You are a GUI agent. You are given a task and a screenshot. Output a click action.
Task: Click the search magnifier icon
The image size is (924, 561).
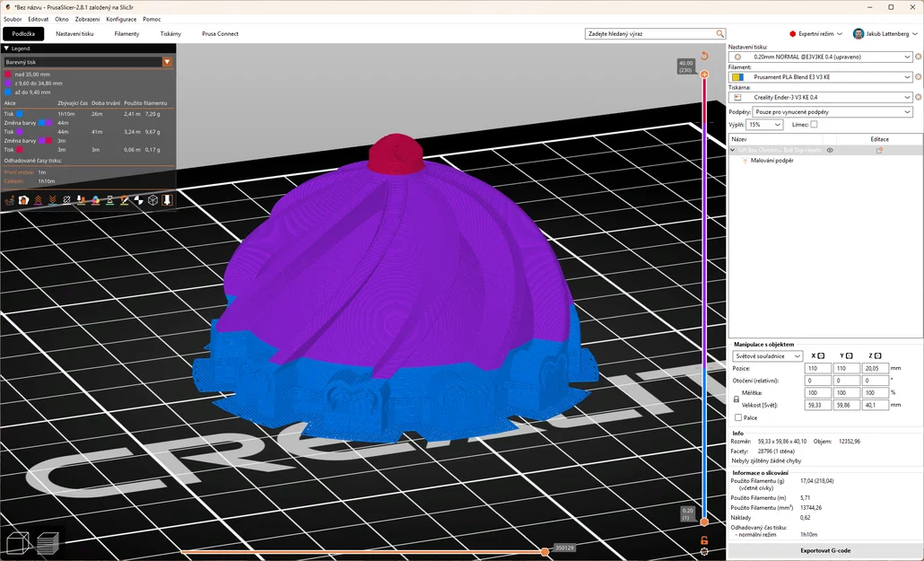tap(720, 33)
